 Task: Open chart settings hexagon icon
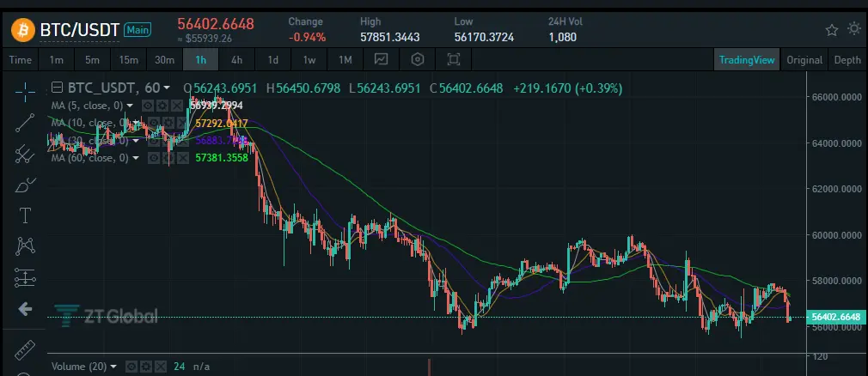418,60
